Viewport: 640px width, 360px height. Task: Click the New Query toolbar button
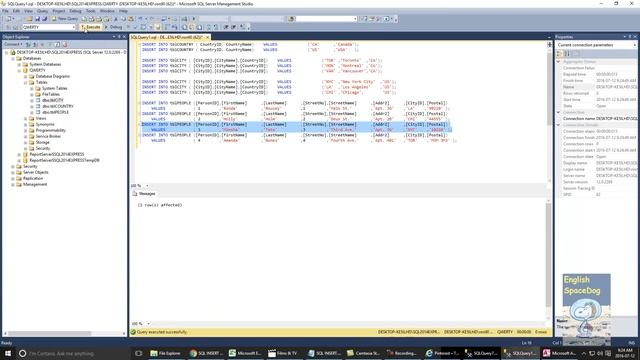(64, 19)
